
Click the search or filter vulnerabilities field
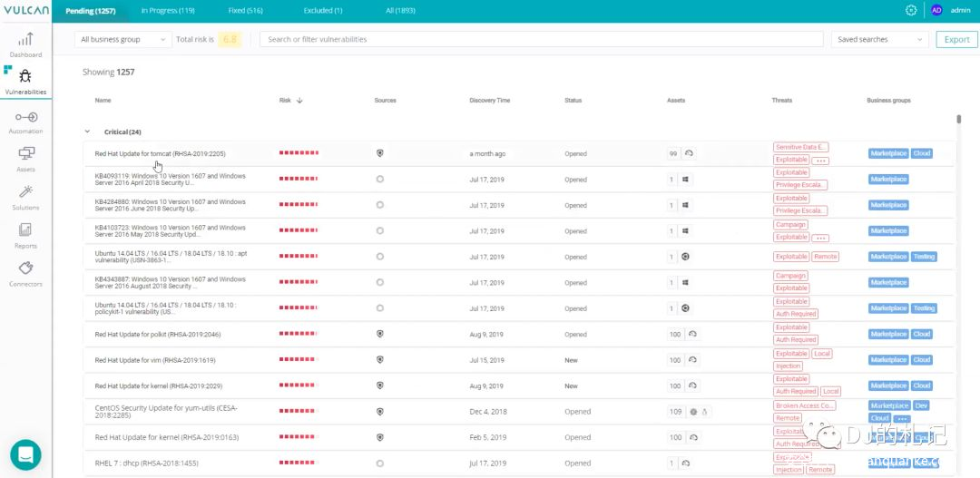click(543, 40)
